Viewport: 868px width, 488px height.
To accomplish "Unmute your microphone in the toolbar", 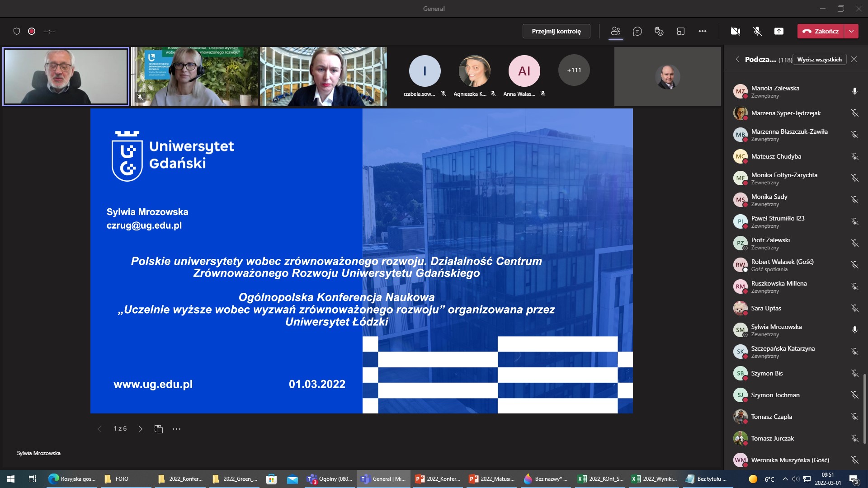I will (x=756, y=31).
